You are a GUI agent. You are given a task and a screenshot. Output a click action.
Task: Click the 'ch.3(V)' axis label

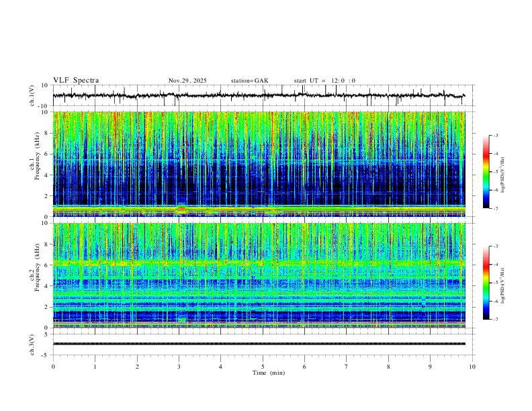(x=32, y=345)
